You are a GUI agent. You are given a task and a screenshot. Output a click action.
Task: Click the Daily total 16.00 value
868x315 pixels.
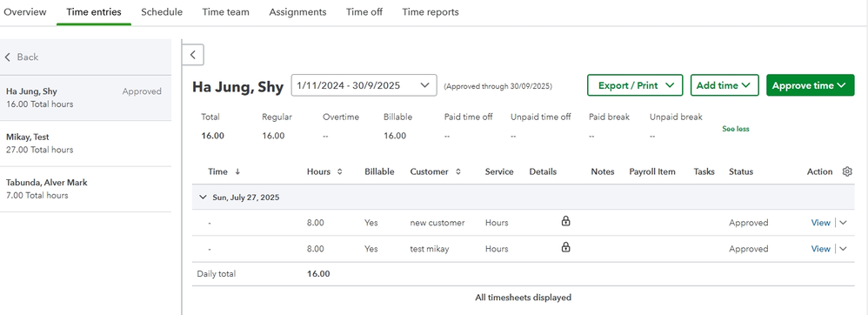[x=318, y=273]
